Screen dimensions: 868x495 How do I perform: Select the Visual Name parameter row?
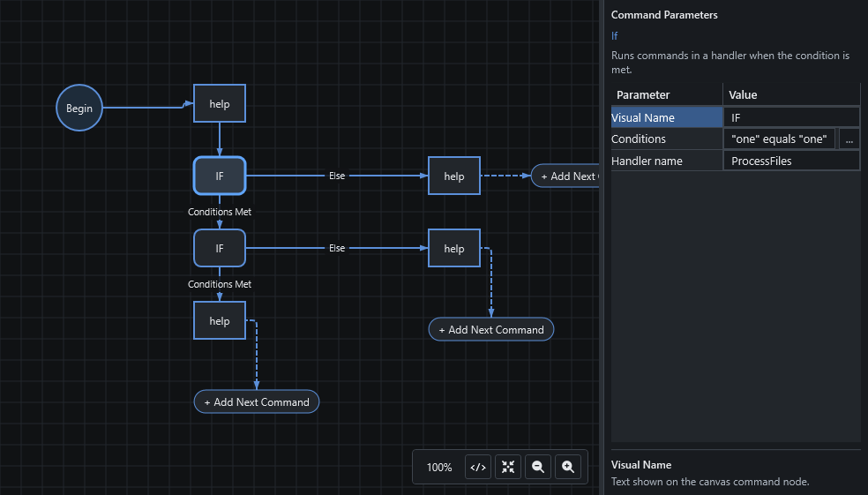click(x=667, y=117)
